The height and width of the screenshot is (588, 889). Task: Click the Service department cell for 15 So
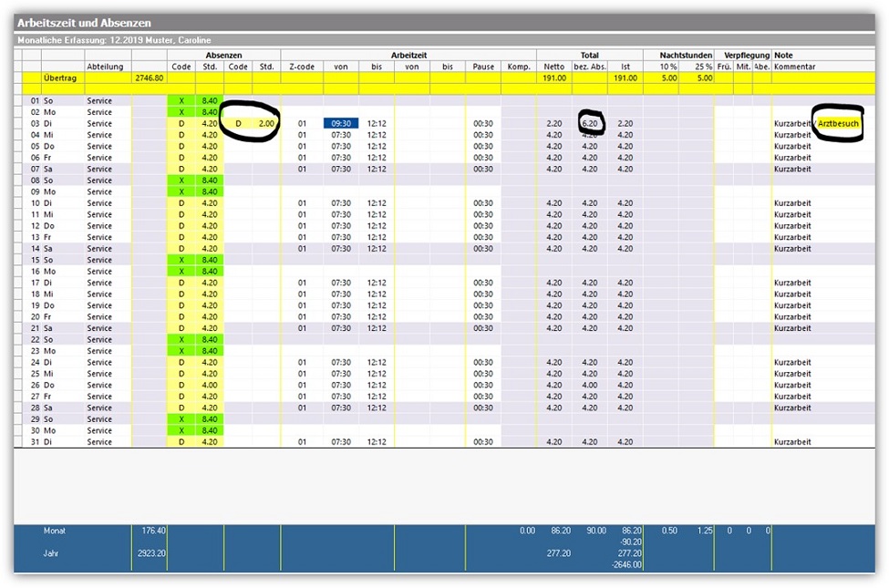point(99,260)
